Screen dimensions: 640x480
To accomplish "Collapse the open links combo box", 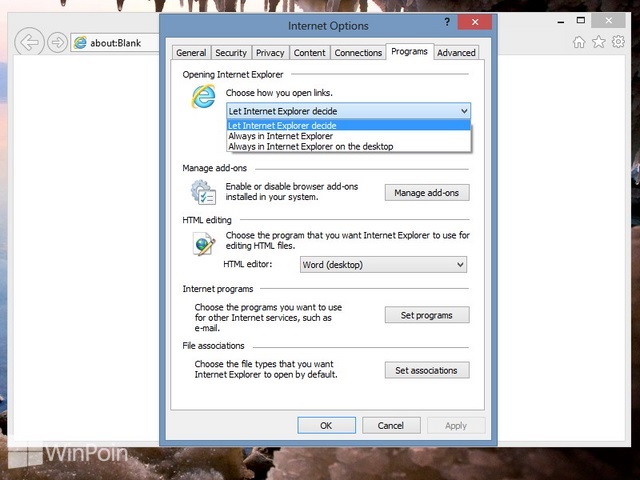I will (x=349, y=111).
